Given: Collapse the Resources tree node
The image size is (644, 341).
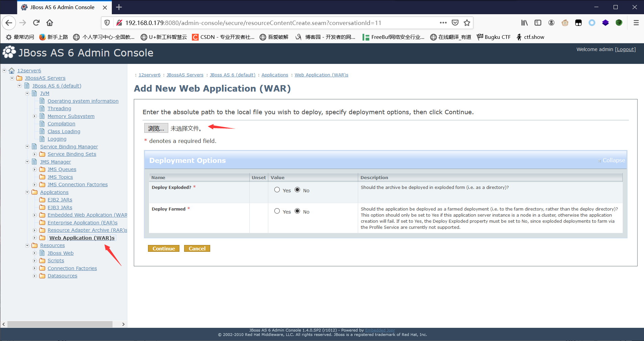Looking at the screenshot, I should (x=27, y=245).
